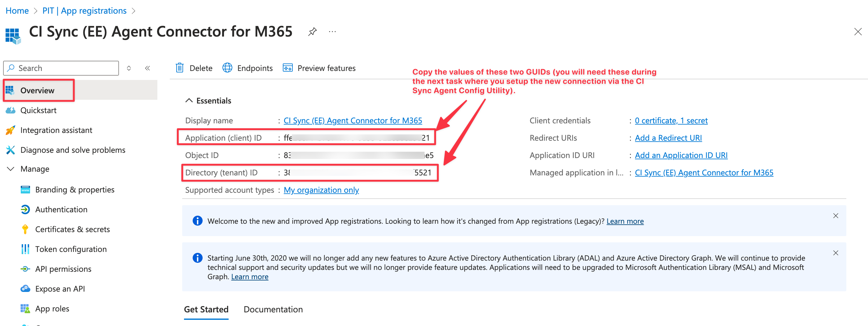This screenshot has height=326, width=868.
Task: Go to PIT | App registrations breadcrumb
Action: pyautogui.click(x=84, y=11)
